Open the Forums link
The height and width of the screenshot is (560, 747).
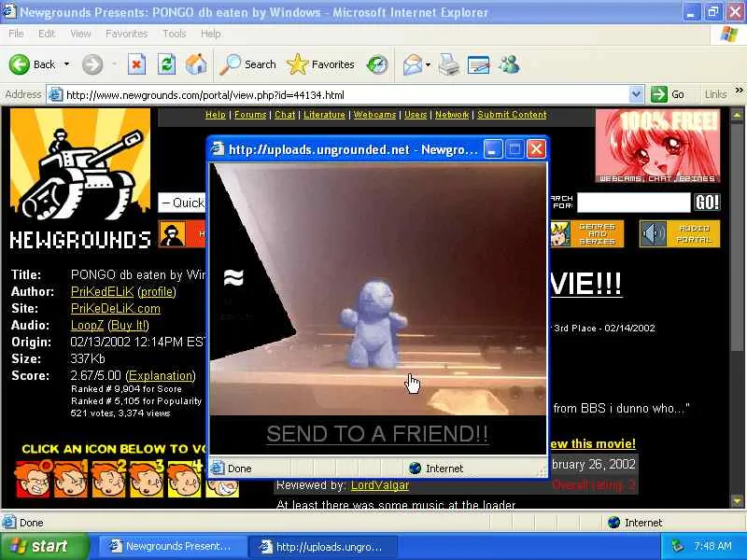(250, 115)
